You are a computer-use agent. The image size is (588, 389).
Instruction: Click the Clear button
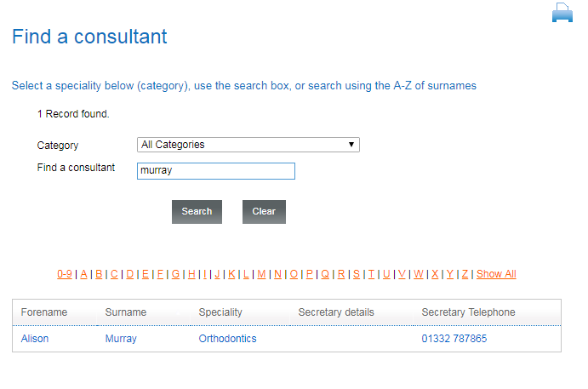(x=264, y=212)
